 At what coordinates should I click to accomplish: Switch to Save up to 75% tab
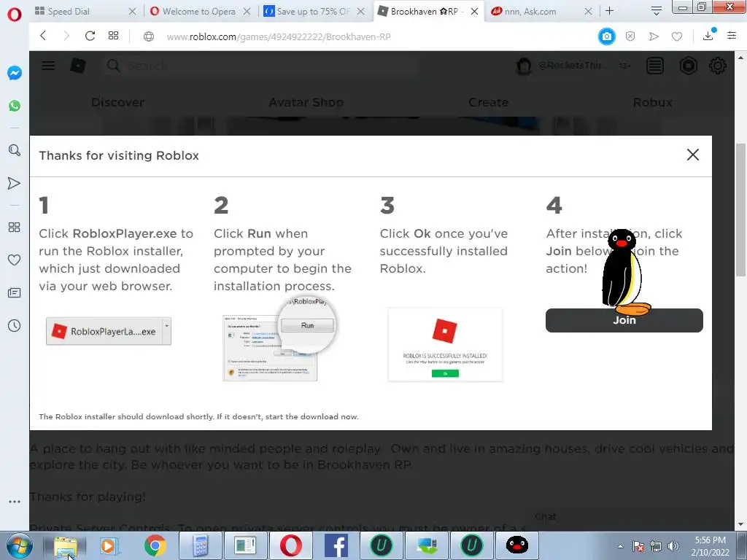point(307,11)
